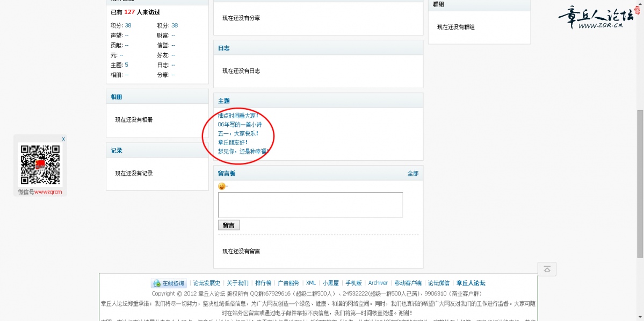Click the 在线咨询 chat icon button

(x=169, y=283)
